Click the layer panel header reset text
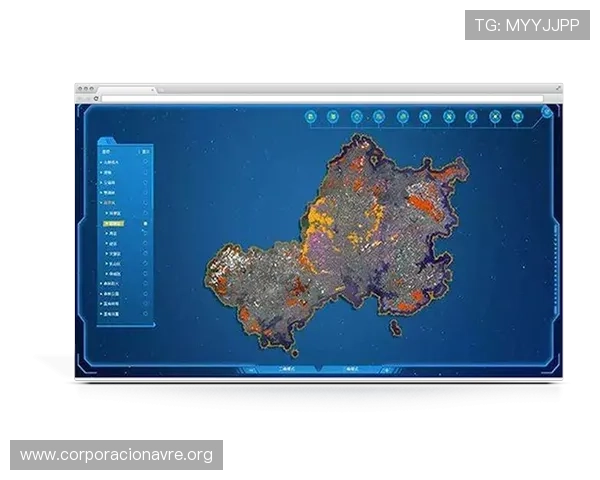Viewport: 600px width, 480px height. 146,151
